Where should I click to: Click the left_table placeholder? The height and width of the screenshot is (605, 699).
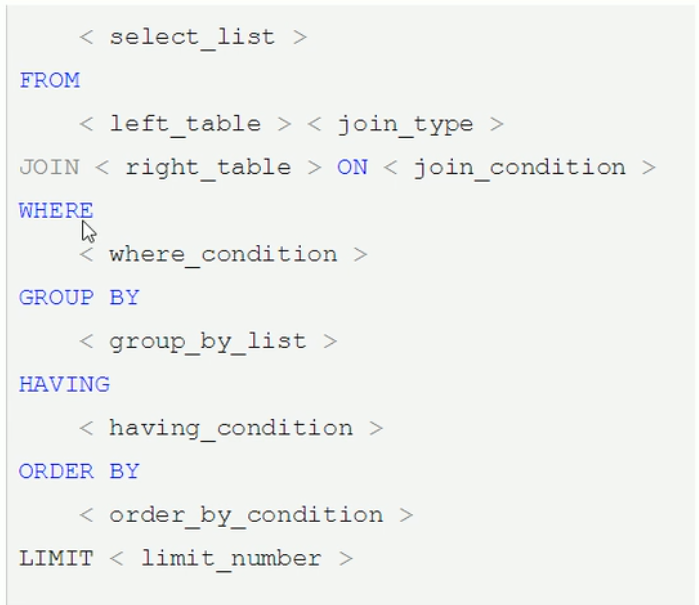[x=185, y=125]
